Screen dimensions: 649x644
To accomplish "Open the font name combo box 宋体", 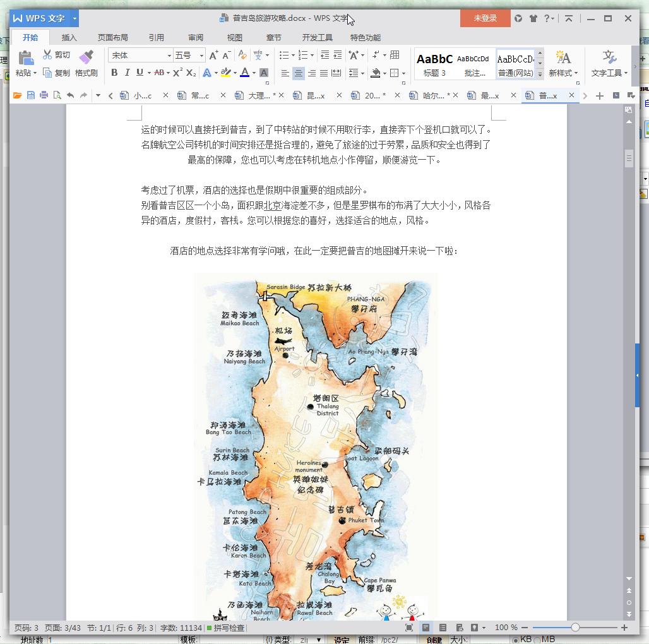I will coord(140,56).
